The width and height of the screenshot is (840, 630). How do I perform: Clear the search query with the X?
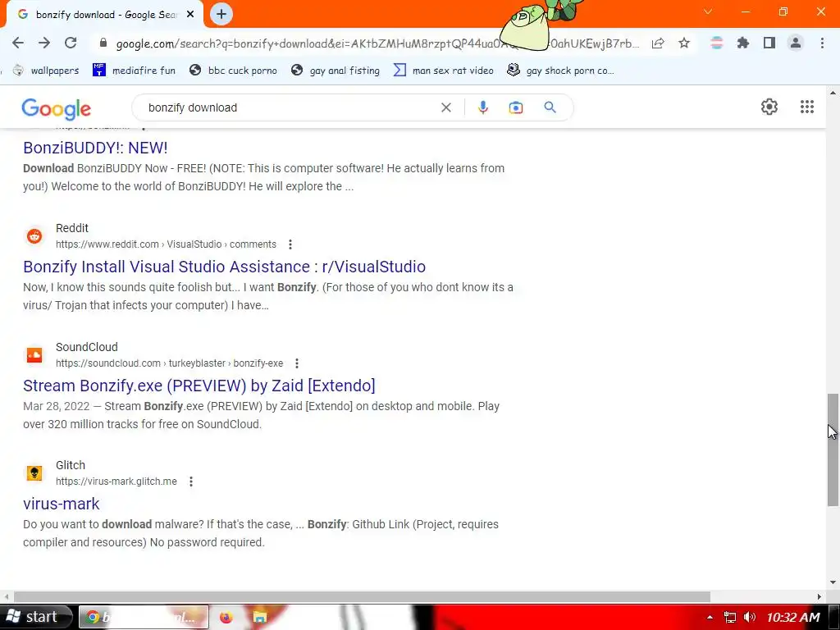445,107
